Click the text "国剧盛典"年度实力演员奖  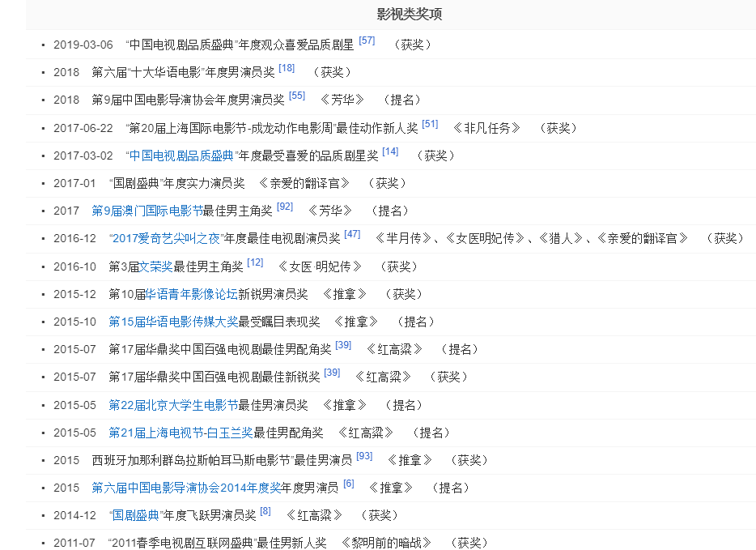[177, 183]
